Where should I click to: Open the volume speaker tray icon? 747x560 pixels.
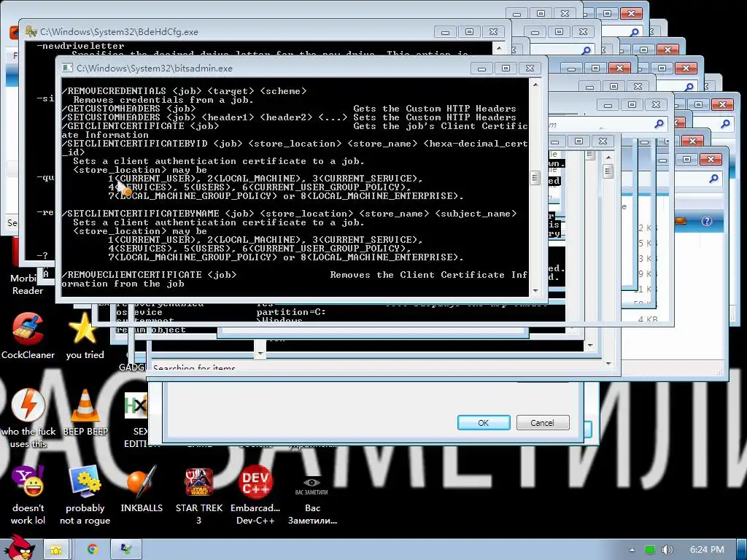click(667, 550)
